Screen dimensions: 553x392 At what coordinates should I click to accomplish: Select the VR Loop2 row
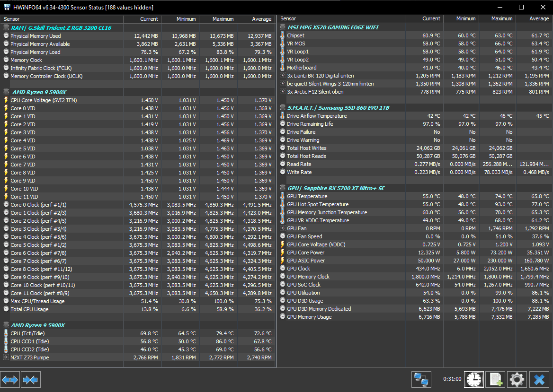[x=415, y=60]
